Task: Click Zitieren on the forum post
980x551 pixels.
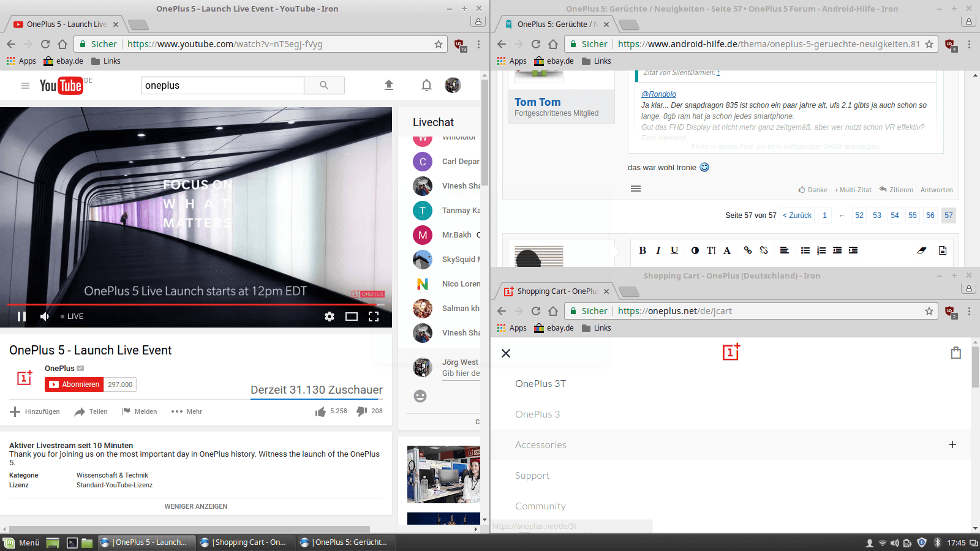Action: click(x=896, y=190)
